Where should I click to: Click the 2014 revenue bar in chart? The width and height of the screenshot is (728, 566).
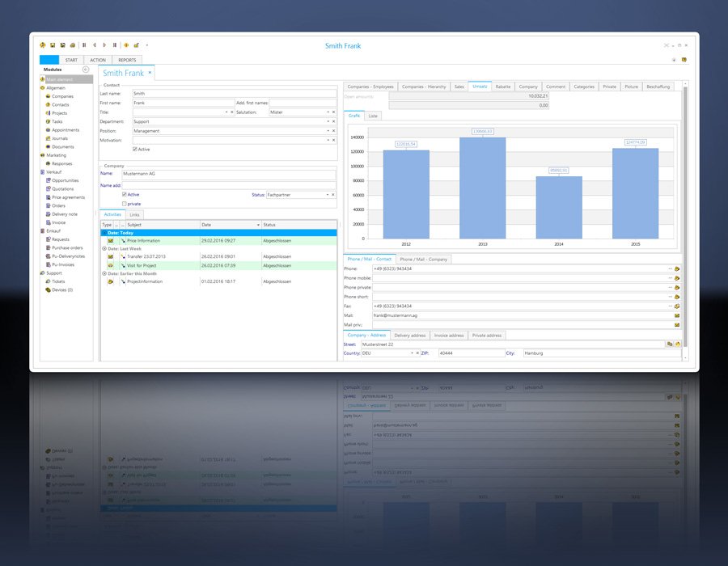coord(559,207)
